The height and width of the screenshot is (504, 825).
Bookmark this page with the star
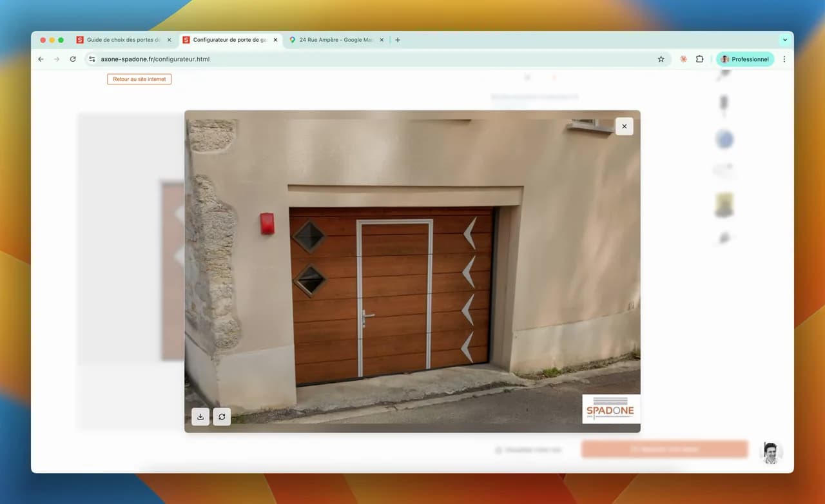pos(661,59)
